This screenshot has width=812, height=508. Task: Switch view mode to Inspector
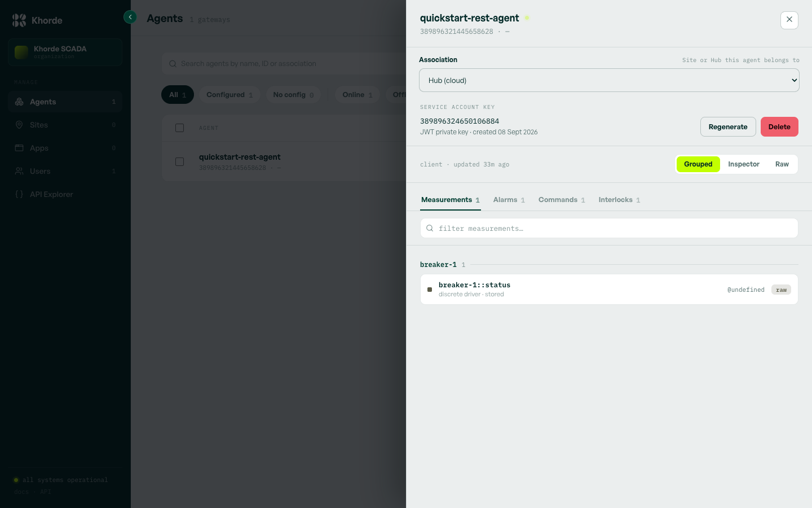click(744, 164)
